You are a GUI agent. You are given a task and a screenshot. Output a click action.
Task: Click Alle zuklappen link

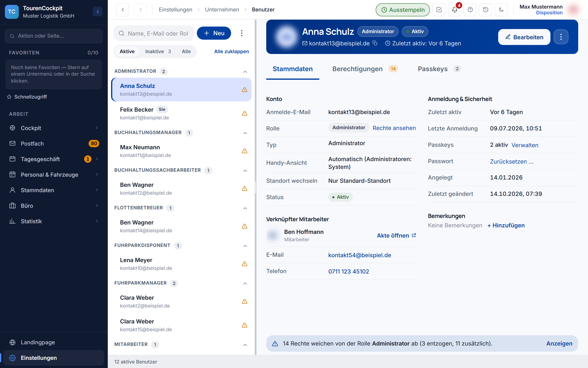tap(231, 51)
